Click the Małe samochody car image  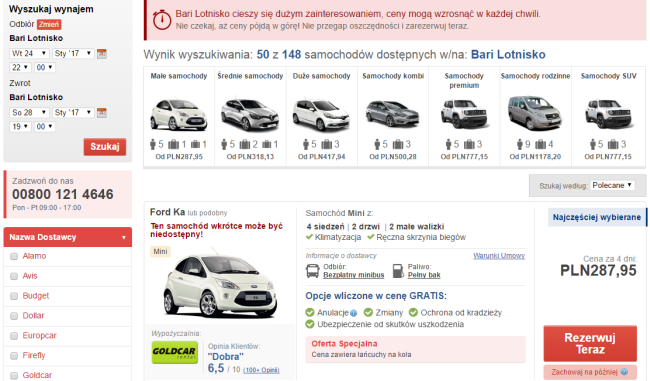coord(179,114)
